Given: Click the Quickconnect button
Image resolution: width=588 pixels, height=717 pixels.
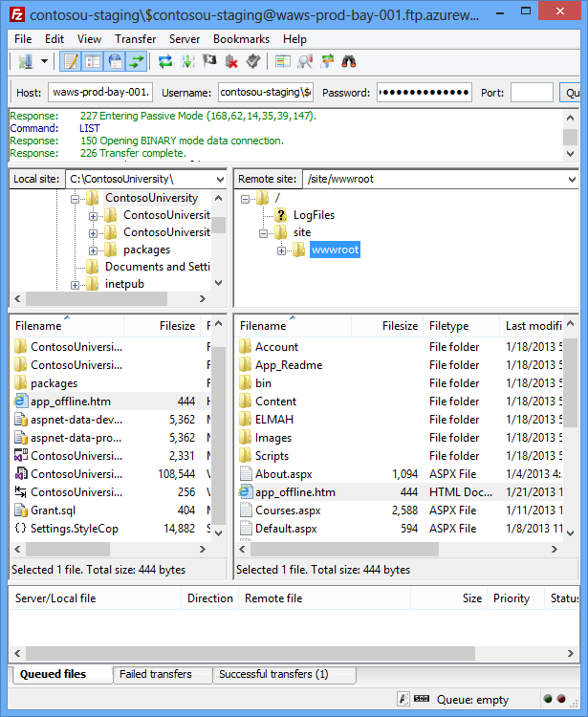Looking at the screenshot, I should pyautogui.click(x=570, y=93).
